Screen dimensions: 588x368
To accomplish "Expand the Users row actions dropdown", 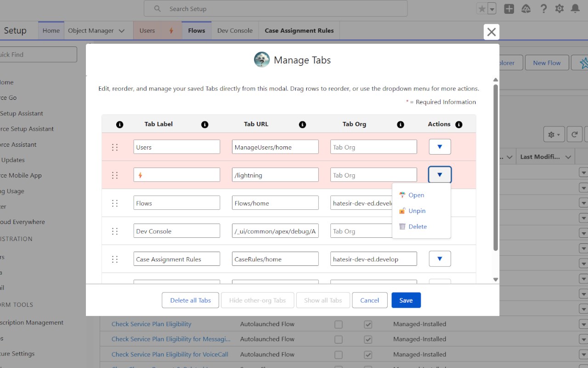I will tap(440, 147).
